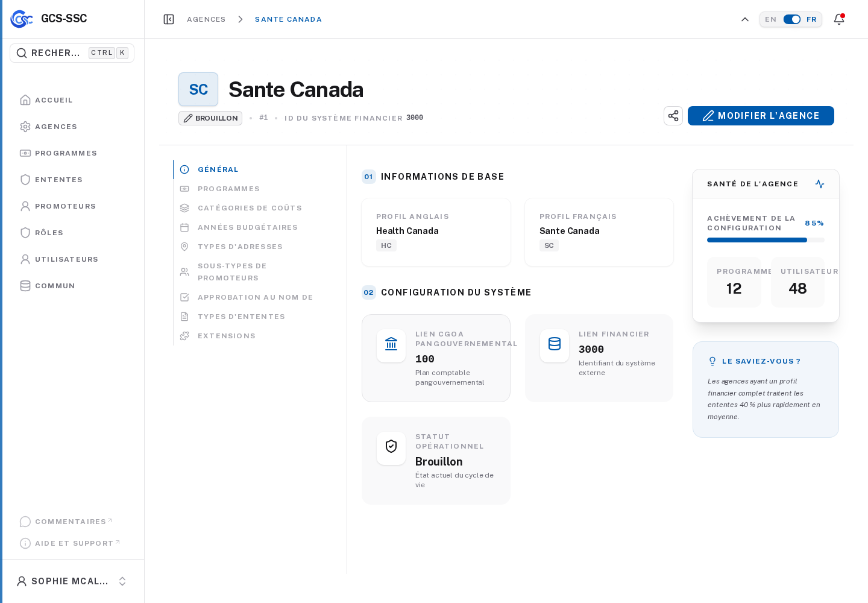Screen dimensions: 868x603
Task: Click the Utilisateurs count 48 tile
Action: click(797, 282)
